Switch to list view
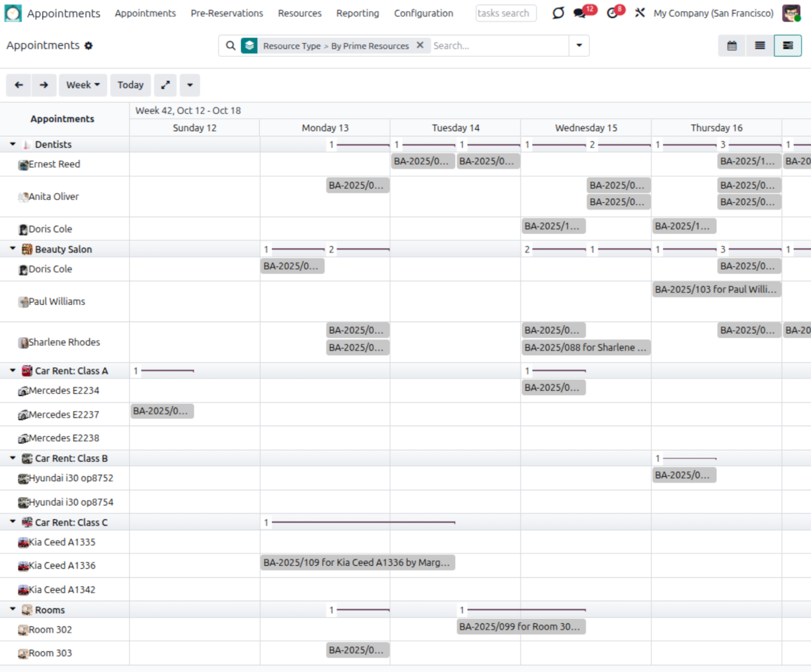Screen dimensions: 811x672 pyautogui.click(x=759, y=46)
